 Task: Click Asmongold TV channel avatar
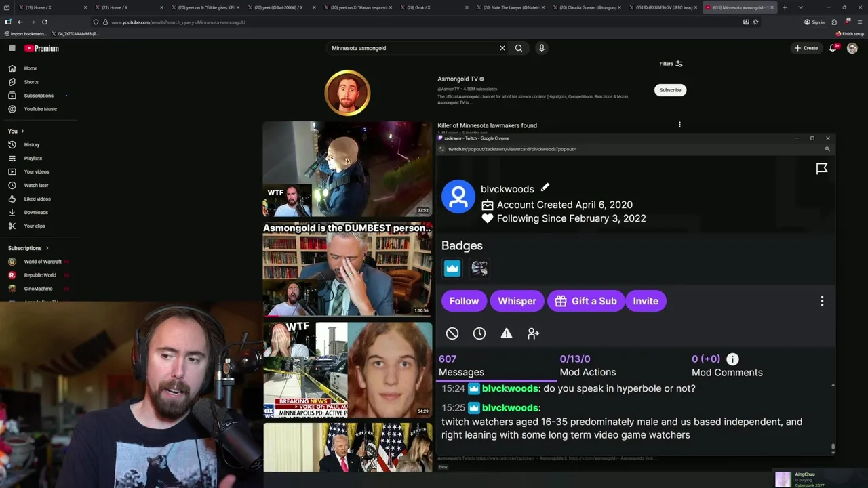(x=347, y=92)
